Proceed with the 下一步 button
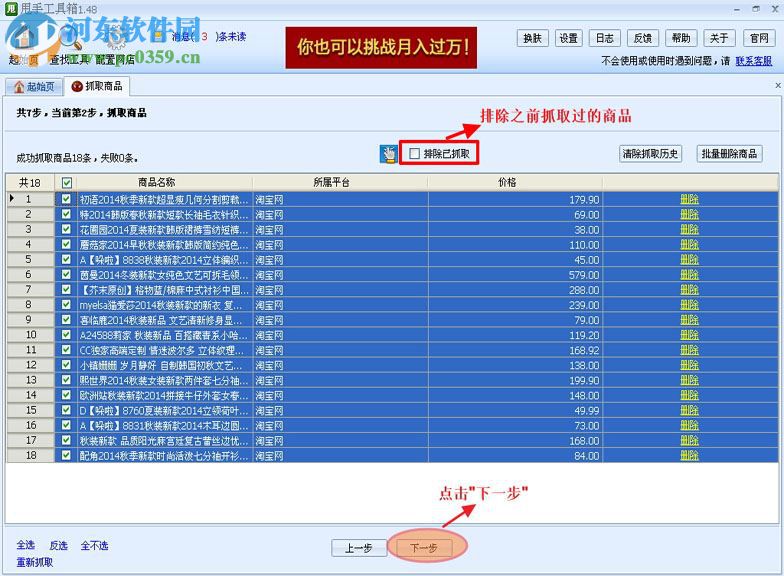The height and width of the screenshot is (576, 784). pyautogui.click(x=424, y=548)
